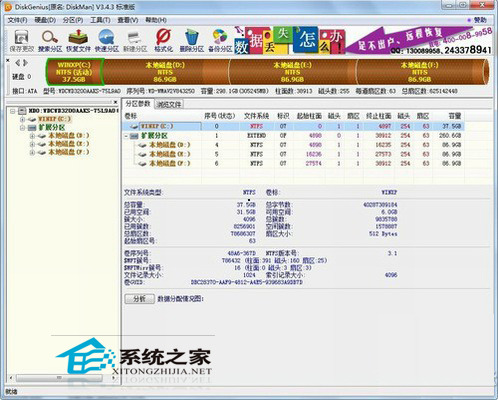The width and height of the screenshot is (498, 400).
Task: Click the Delete Partition (删除分区) trash icon
Action: click(192, 41)
